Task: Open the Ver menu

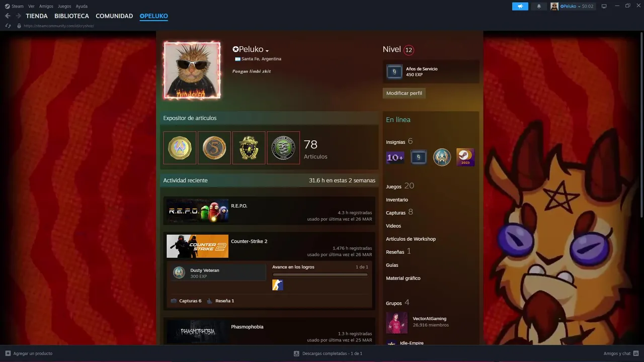Action: (31, 6)
